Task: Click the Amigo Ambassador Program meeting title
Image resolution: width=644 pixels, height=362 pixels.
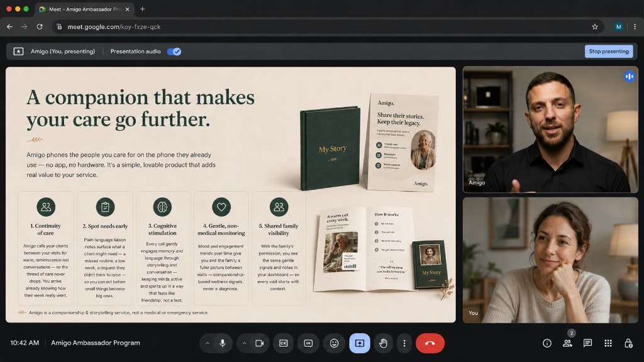Action: click(96, 343)
